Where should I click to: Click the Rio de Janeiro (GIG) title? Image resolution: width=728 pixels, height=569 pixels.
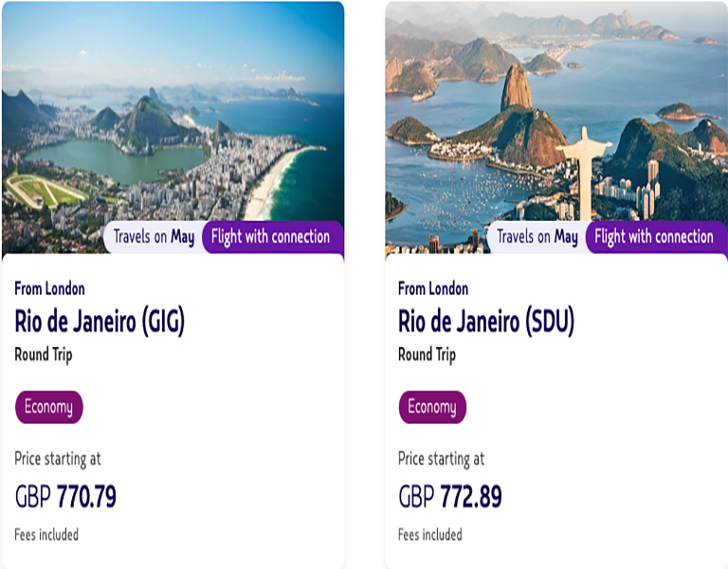point(100,322)
